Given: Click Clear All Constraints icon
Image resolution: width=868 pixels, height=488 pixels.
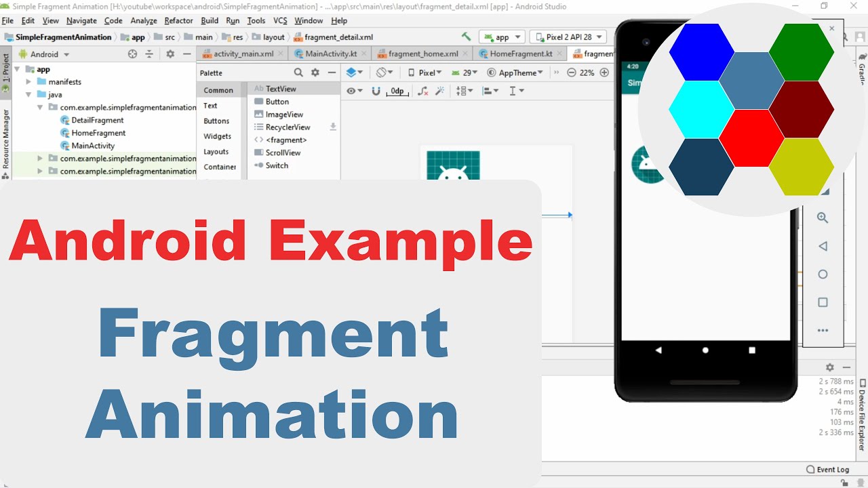Looking at the screenshot, I should click(423, 91).
